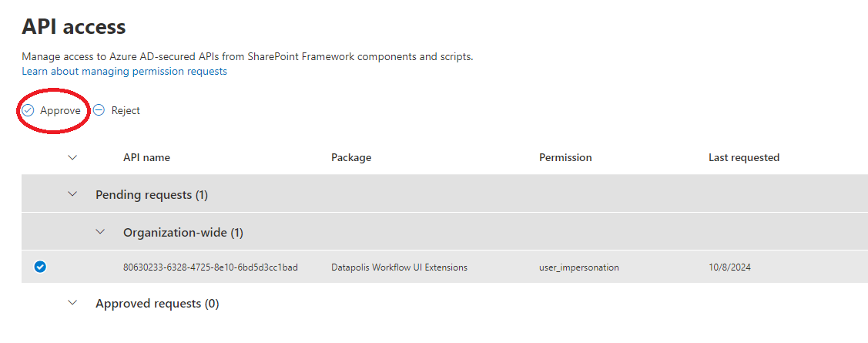868x343 pixels.
Task: Click the Last requested column header
Action: (x=744, y=157)
